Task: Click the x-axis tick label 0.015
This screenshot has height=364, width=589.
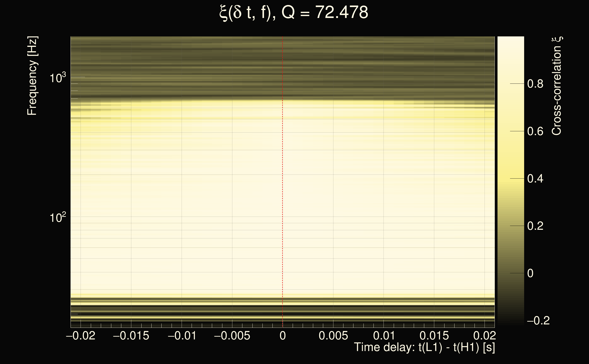Action: (x=434, y=336)
